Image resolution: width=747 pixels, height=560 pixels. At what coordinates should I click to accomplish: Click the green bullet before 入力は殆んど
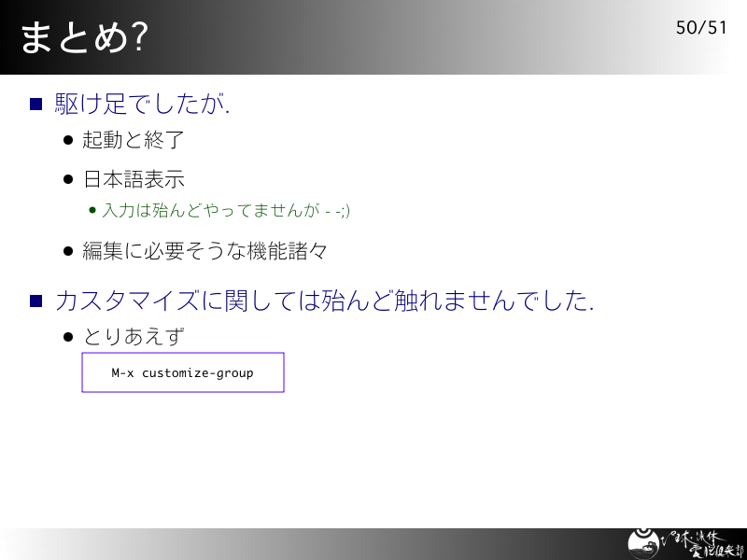coord(92,209)
